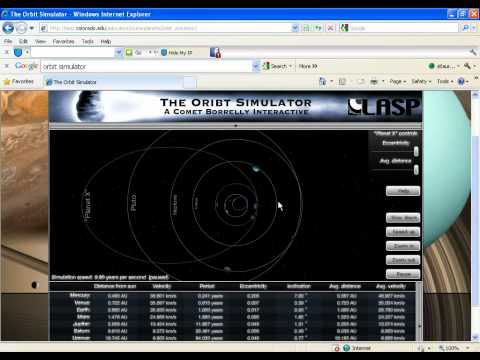Click the simulator button just below Help
This screenshot has width=480, height=360.
(x=403, y=218)
